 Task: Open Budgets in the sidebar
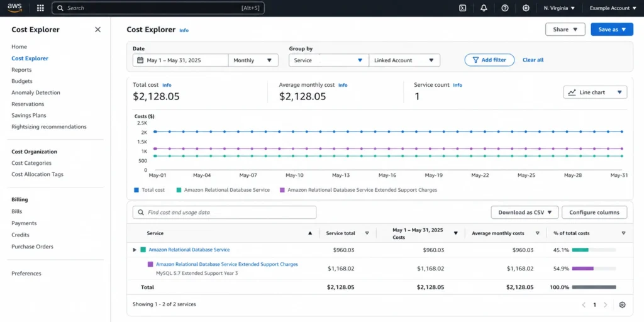pos(22,81)
